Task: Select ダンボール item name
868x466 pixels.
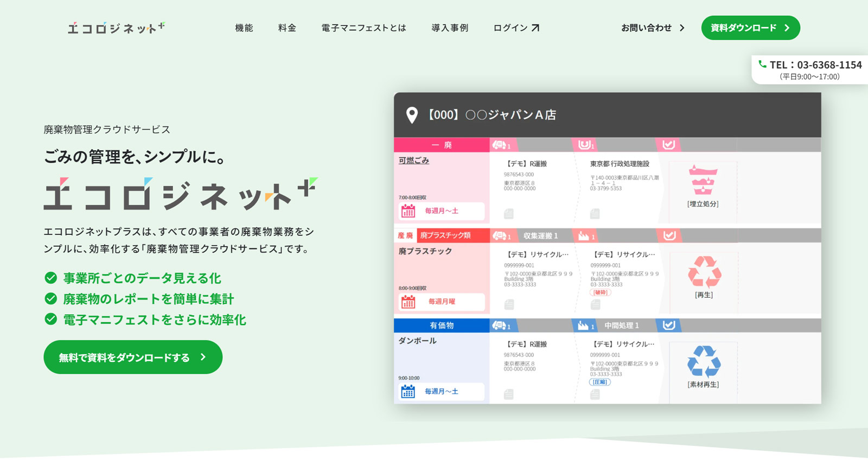Action: click(x=417, y=341)
